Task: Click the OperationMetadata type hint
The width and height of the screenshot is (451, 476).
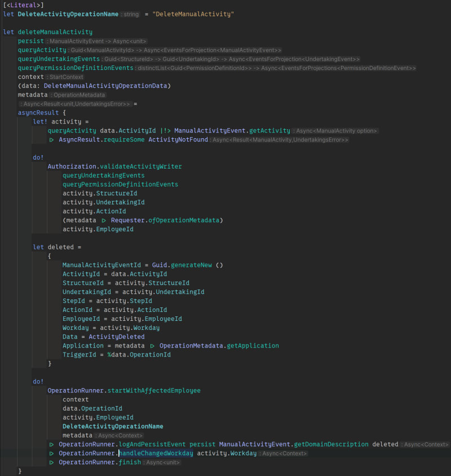Action: [x=79, y=95]
